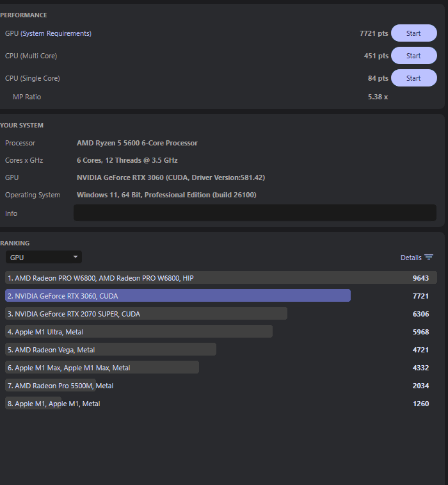Viewport: 448px width, 485px height.
Task: Click the 5.38 x MP Ratio value
Action: tap(378, 97)
